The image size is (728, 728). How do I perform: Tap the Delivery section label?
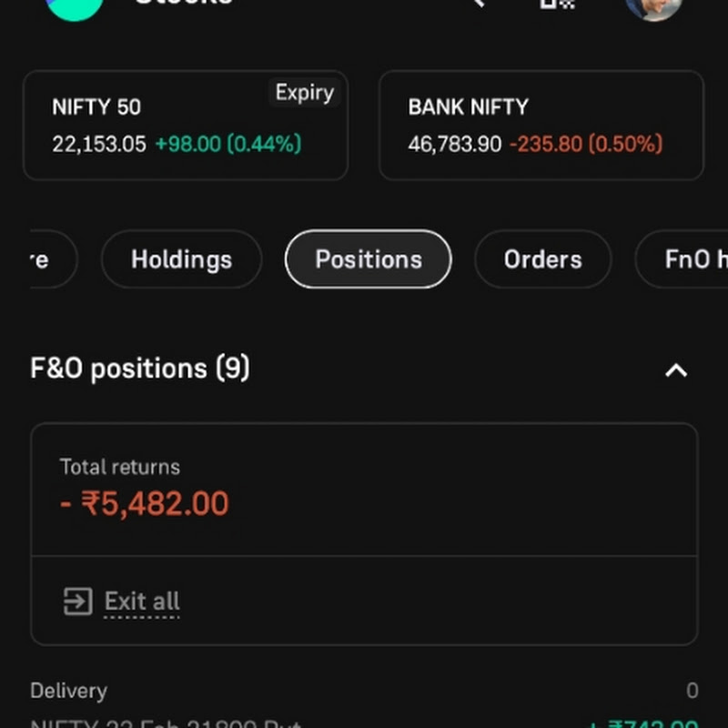tap(68, 691)
